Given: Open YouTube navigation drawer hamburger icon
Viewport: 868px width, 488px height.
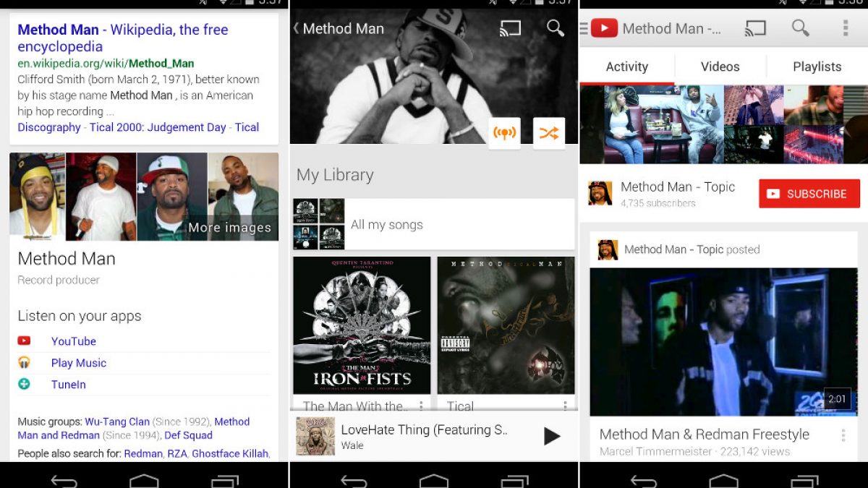Looking at the screenshot, I should click(584, 28).
